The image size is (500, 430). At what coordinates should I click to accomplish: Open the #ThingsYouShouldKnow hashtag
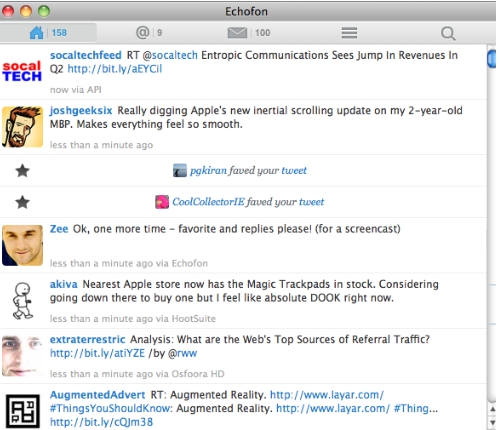click(110, 408)
